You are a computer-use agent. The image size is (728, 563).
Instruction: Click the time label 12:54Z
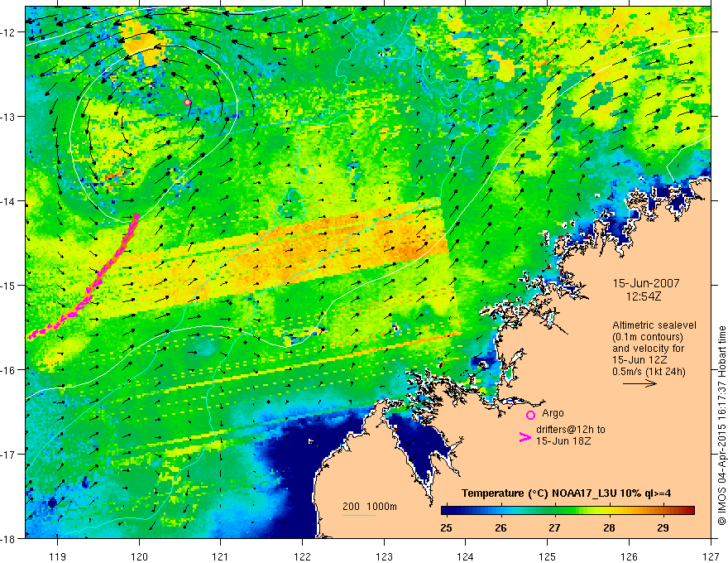click(644, 296)
